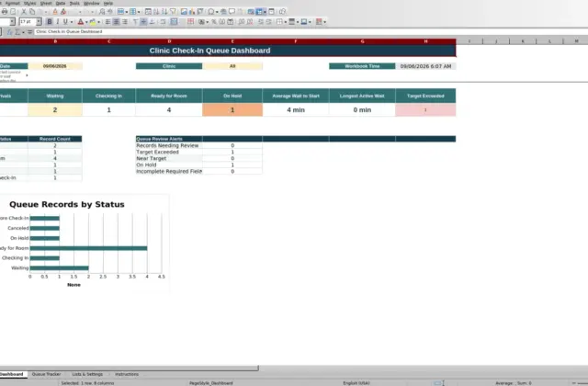The image size is (588, 386).
Task: Open Find and Replace magnifier icon
Action: click(102, 12)
